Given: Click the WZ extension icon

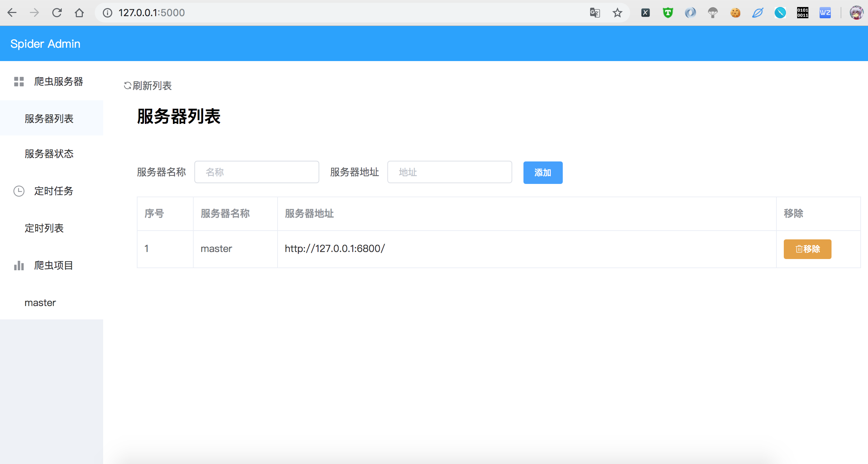Looking at the screenshot, I should click(x=825, y=13).
